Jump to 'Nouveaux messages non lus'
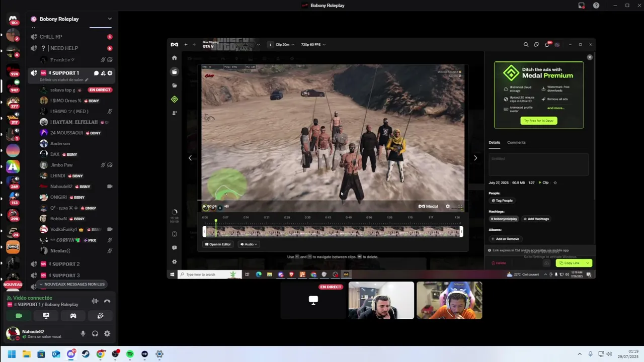 pyautogui.click(x=71, y=285)
